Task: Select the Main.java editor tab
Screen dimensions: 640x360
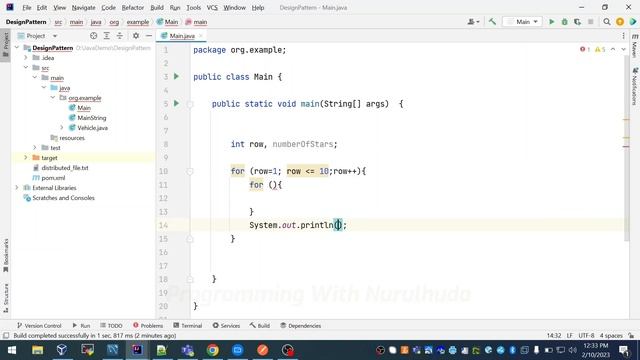Action: pyautogui.click(x=182, y=36)
